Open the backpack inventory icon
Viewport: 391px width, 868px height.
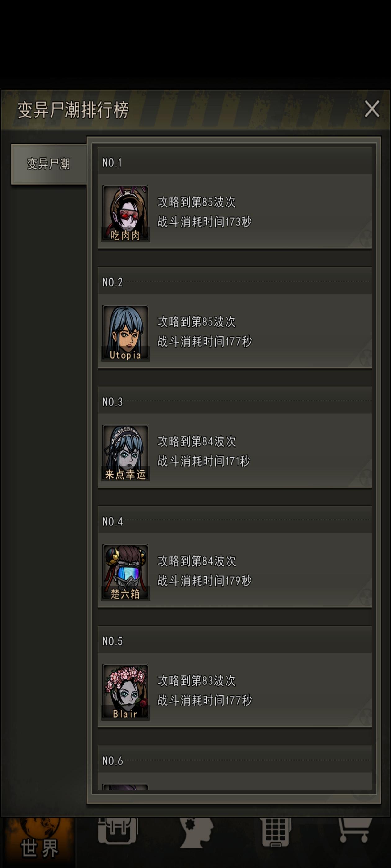point(118,831)
